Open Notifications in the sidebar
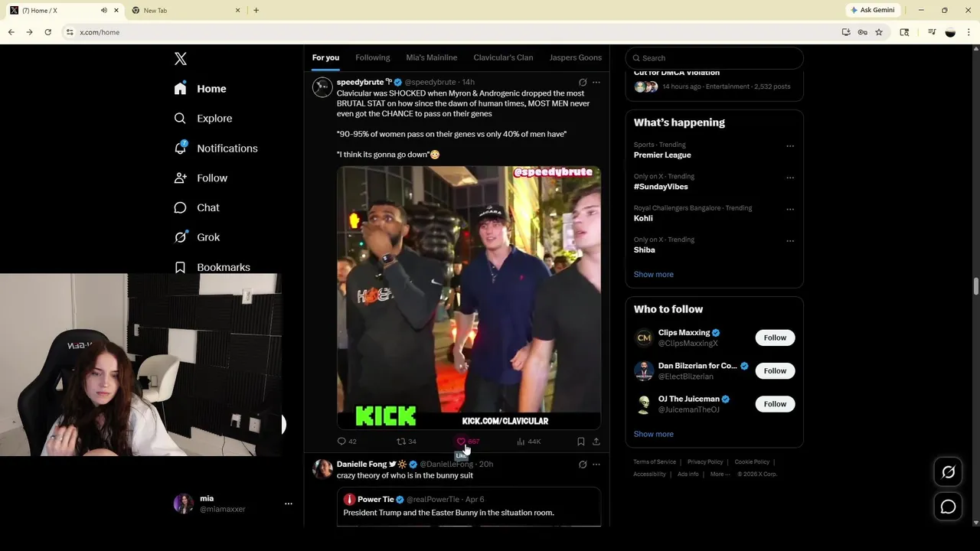Viewport: 980px width, 551px height. point(216,148)
